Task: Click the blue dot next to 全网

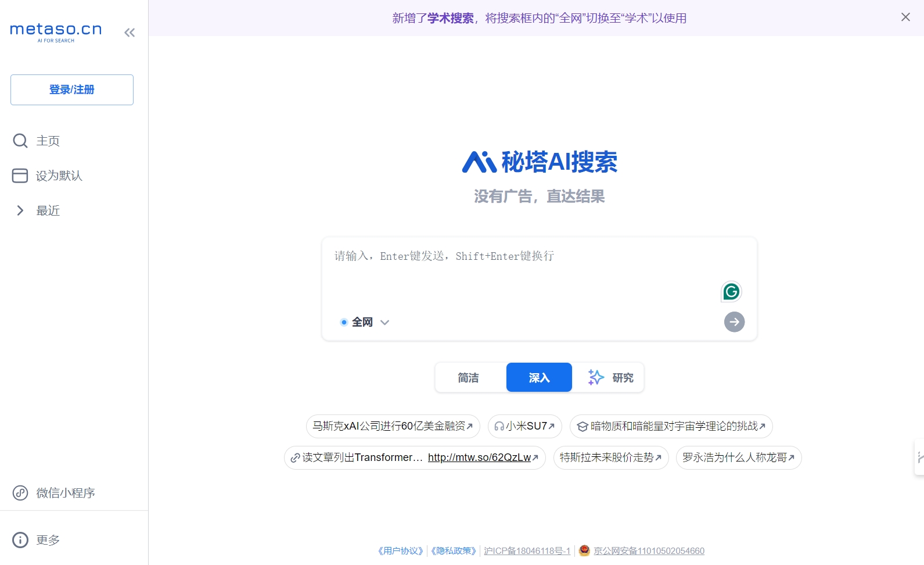Action: pyautogui.click(x=344, y=322)
